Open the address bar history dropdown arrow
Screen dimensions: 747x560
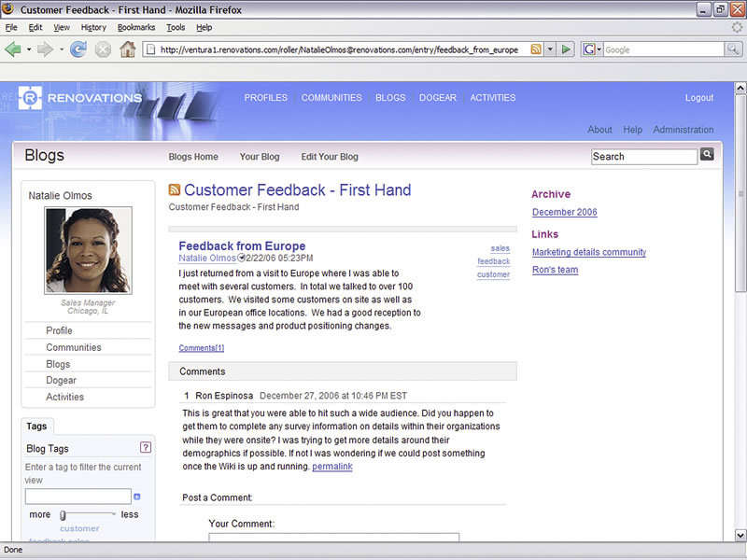coord(550,49)
